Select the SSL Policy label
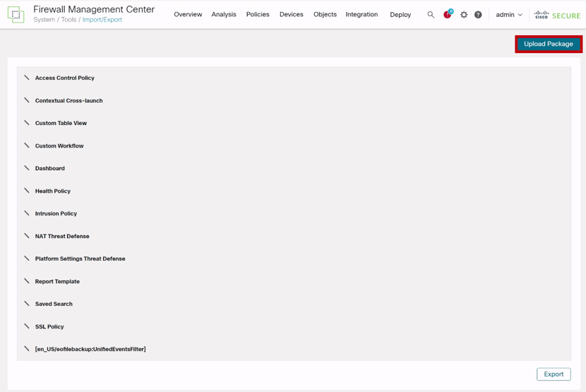Viewport: 586px width, 392px height. pos(49,327)
